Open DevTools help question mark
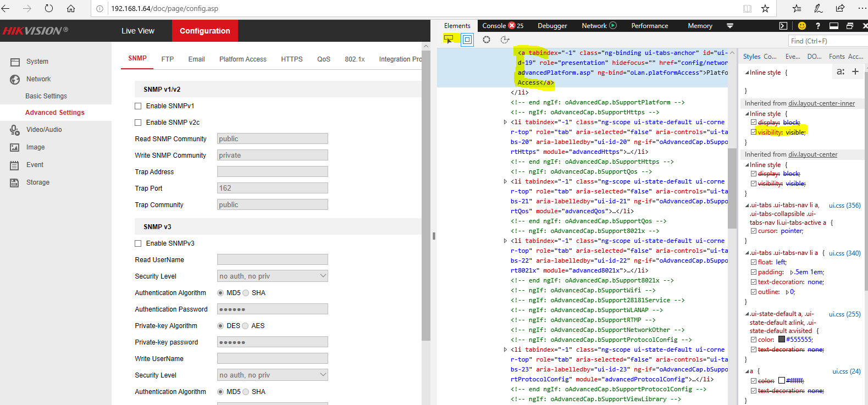 click(818, 26)
